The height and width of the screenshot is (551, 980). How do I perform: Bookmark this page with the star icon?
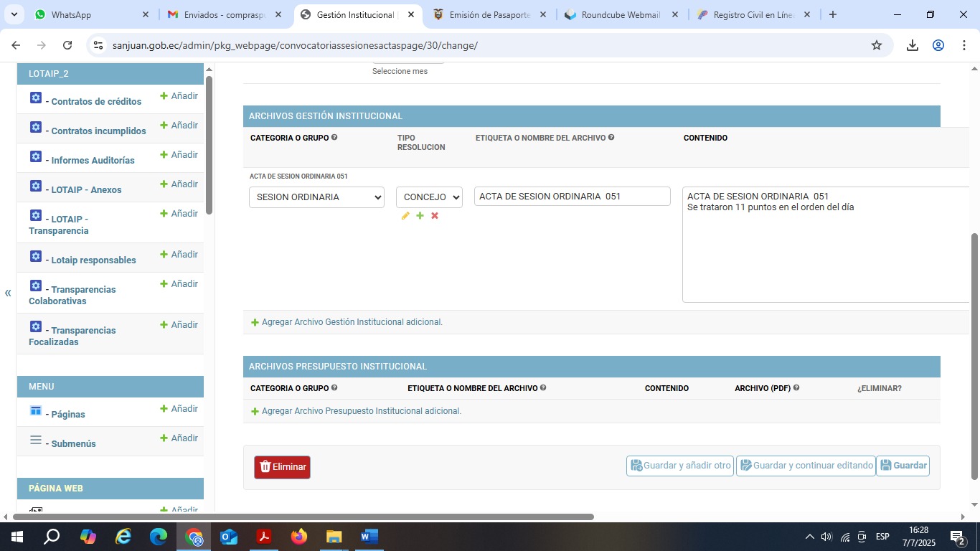coord(877,45)
